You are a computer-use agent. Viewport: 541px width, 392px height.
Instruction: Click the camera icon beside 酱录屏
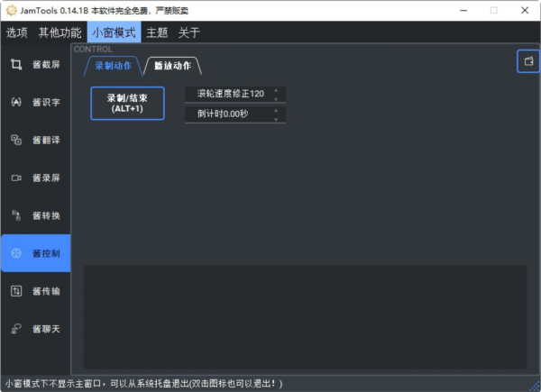click(x=16, y=178)
